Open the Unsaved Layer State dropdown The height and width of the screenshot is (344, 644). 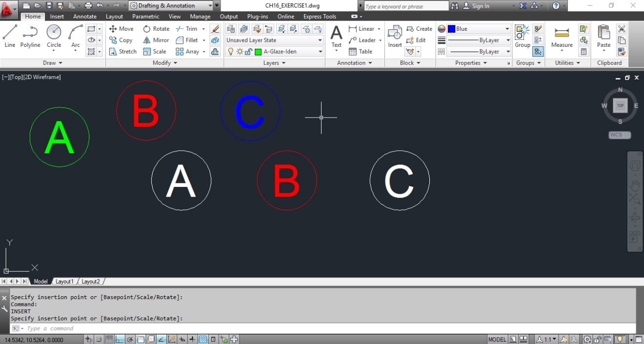[x=320, y=40]
